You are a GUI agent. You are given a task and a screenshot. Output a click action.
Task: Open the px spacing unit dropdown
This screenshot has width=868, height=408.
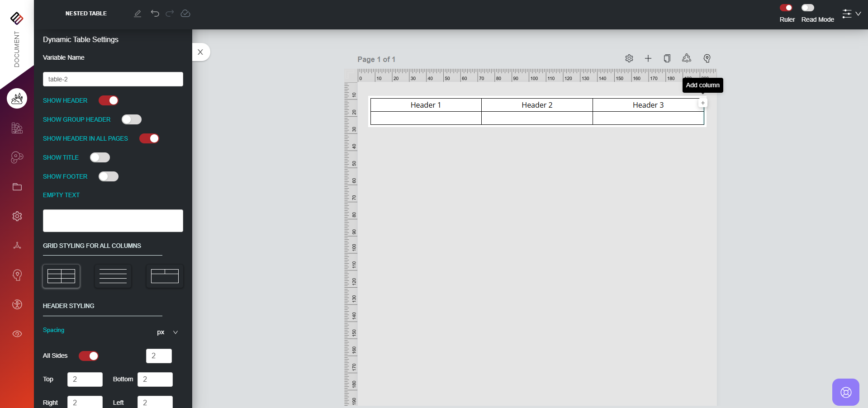pyautogui.click(x=167, y=332)
